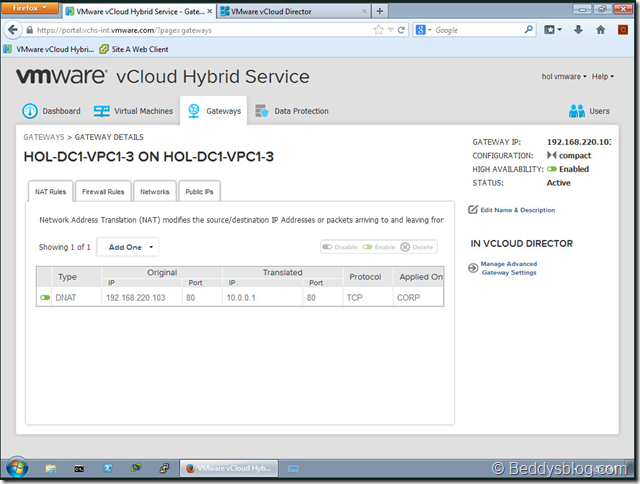
Task: Click the Dashboard gauge icon
Action: [x=30, y=111]
